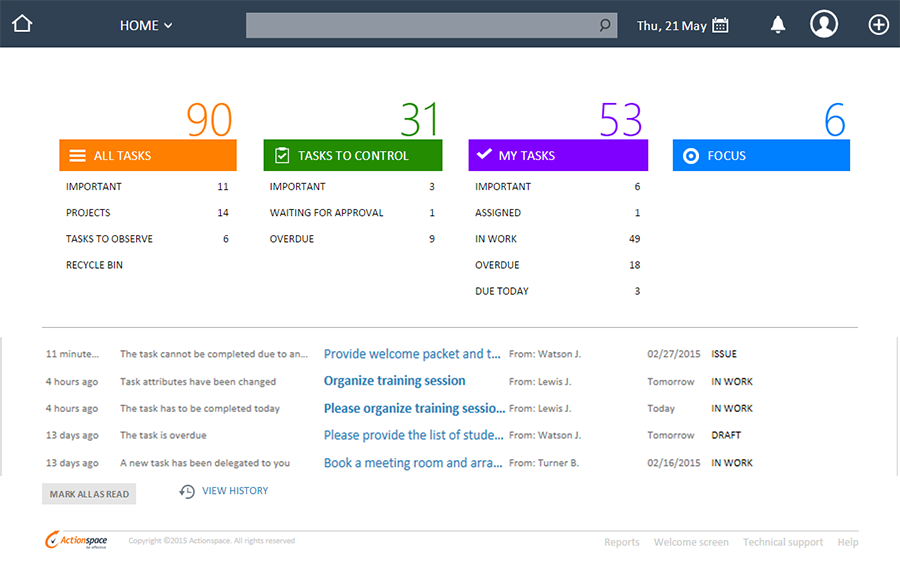The height and width of the screenshot is (571, 900).
Task: Open the Organize training session task link
Action: (x=394, y=381)
